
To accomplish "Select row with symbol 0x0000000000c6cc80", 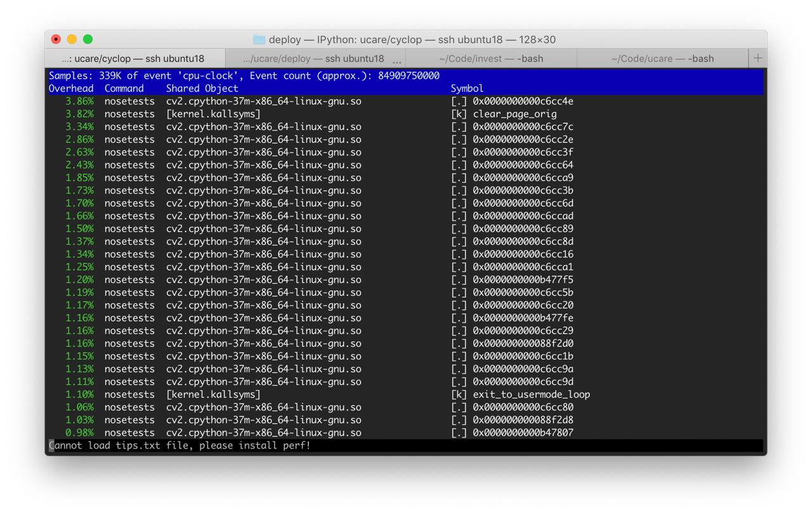I will coord(406,407).
